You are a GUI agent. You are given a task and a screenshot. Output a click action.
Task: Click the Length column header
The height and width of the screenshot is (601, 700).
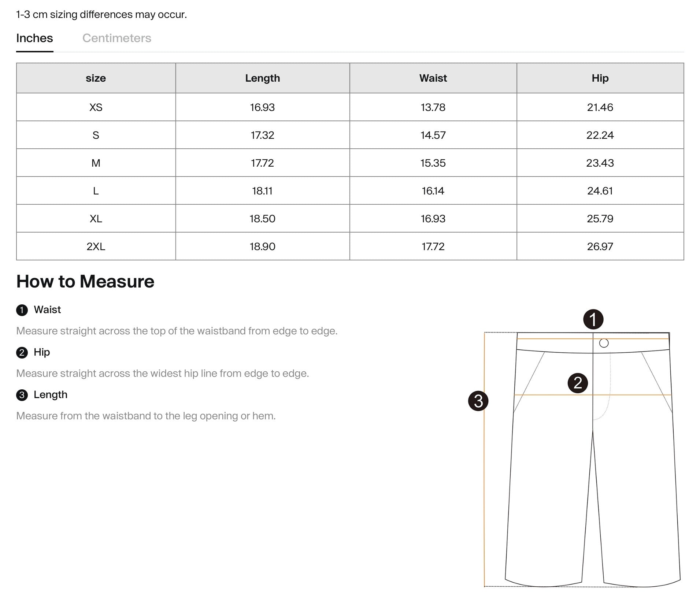pos(262,78)
